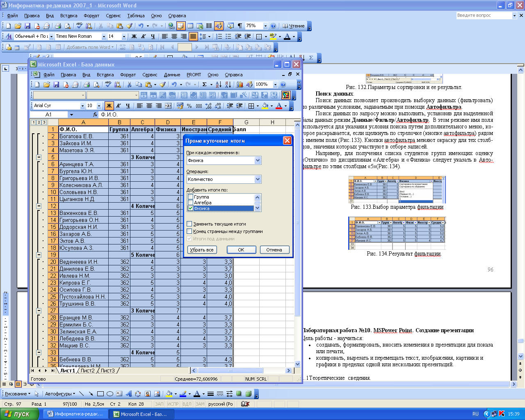The image size is (525, 420).
Task: Collapse outline group at row 19
Action: tap(39, 255)
